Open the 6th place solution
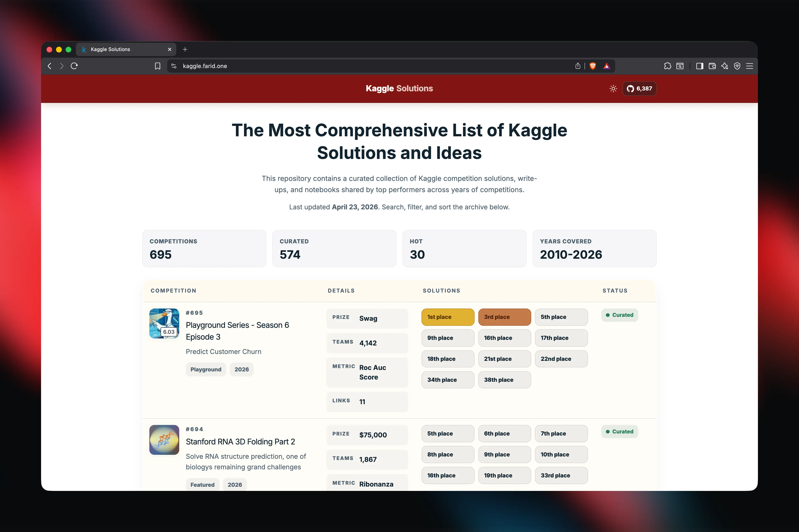799x532 pixels. [505, 434]
